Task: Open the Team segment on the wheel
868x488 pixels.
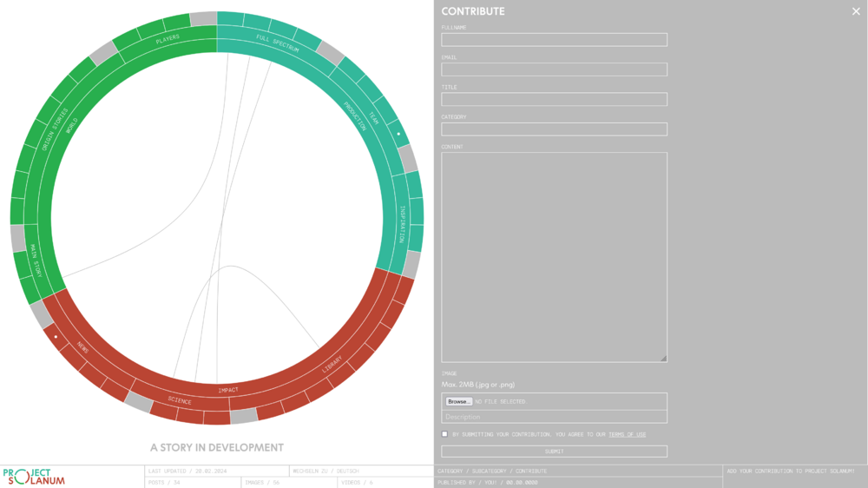Action: 373,118
